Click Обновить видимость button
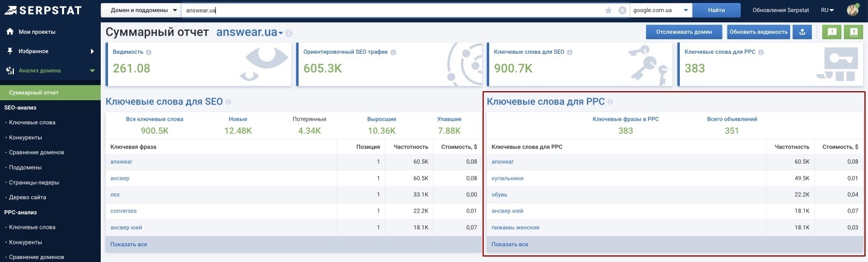868x262 pixels. tap(758, 32)
